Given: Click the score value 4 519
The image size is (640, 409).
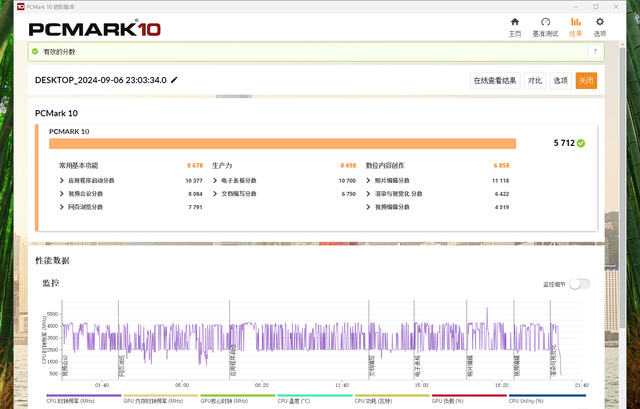Looking at the screenshot, I should pos(502,207).
